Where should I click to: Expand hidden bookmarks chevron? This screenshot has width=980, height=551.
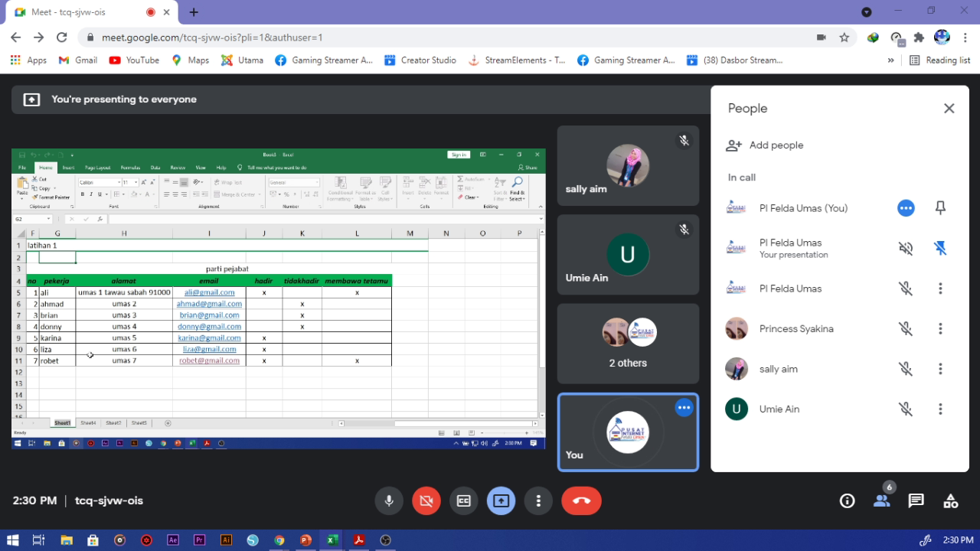point(890,60)
